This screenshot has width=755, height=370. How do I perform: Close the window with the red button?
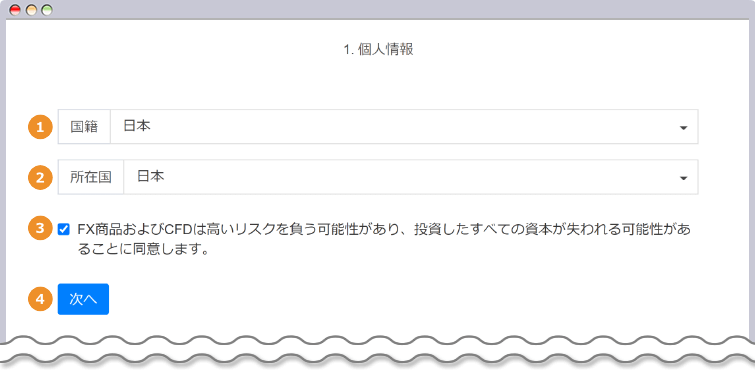click(x=15, y=10)
